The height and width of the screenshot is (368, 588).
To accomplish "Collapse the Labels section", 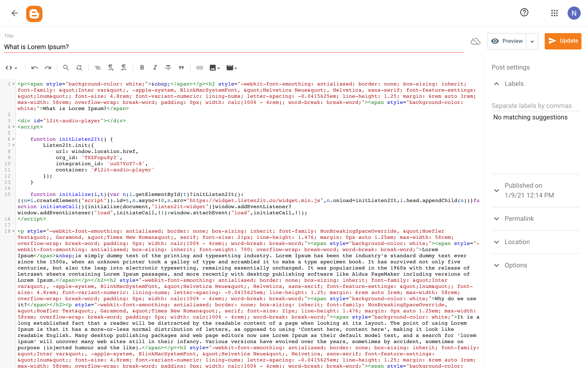I will coord(497,84).
